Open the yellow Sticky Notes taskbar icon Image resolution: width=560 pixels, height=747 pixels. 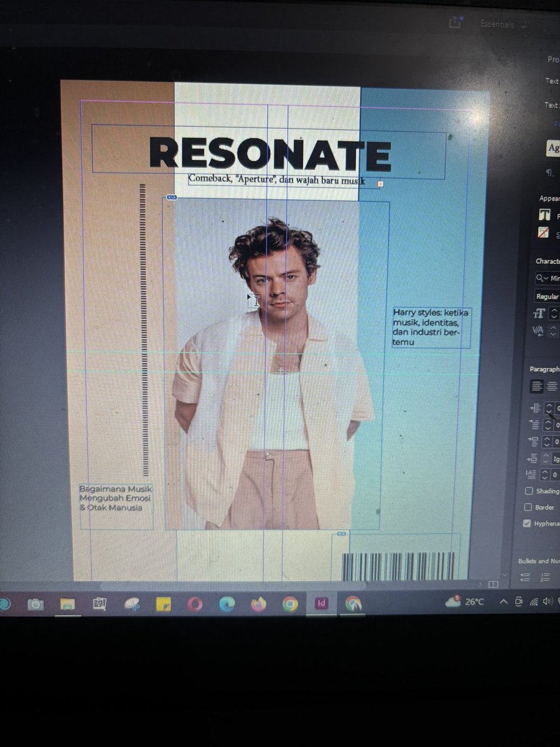(x=163, y=604)
